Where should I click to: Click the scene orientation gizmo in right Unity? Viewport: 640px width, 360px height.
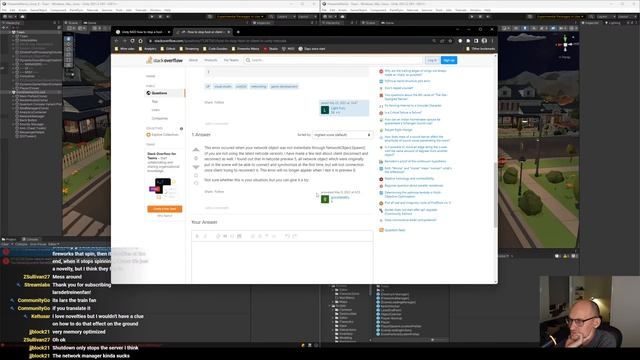tap(565, 43)
